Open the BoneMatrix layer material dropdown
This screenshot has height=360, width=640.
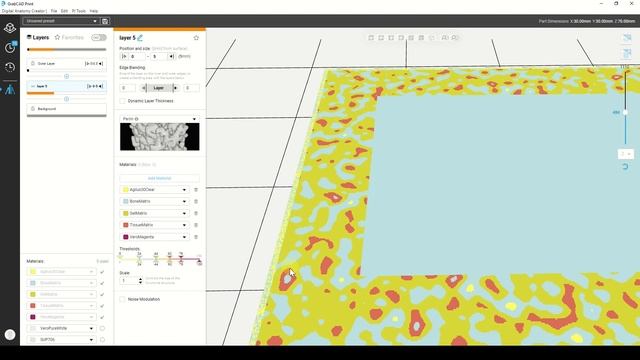(x=155, y=202)
